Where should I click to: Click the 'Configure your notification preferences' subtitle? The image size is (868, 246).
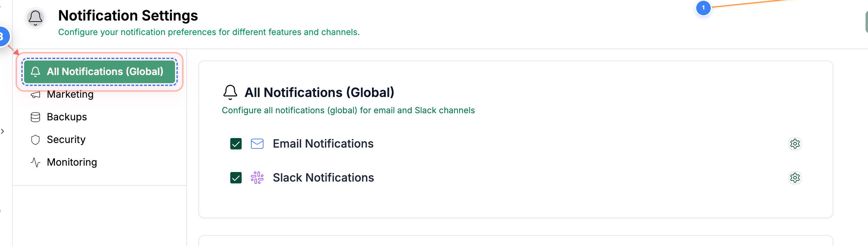209,32
